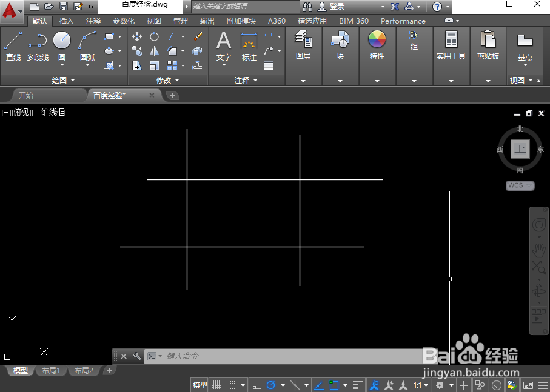Select the Explode tool

coord(197,51)
